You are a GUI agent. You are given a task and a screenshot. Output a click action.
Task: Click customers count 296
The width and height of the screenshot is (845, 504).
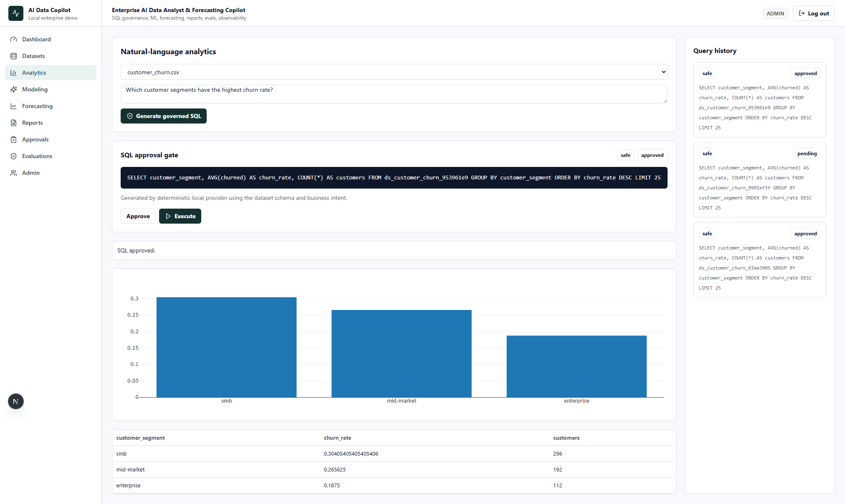(x=557, y=454)
